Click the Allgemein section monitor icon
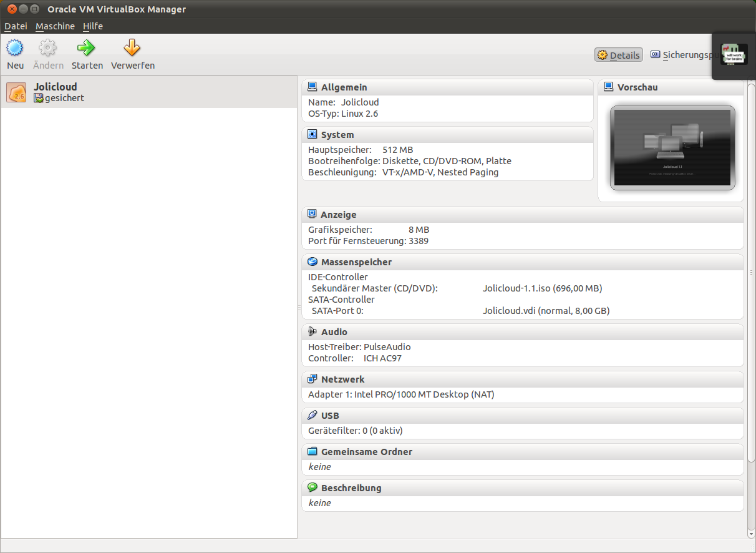 click(311, 87)
